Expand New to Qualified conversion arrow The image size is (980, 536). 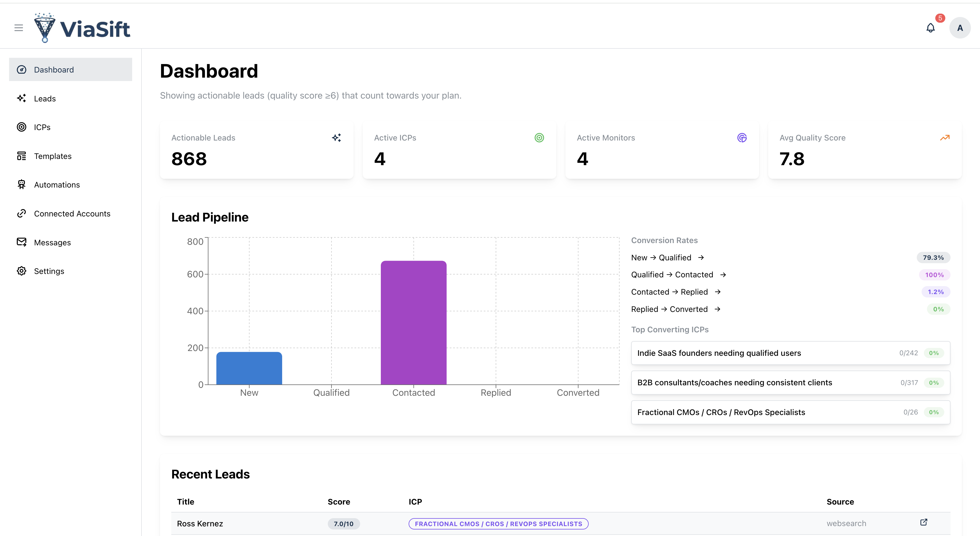click(x=701, y=258)
